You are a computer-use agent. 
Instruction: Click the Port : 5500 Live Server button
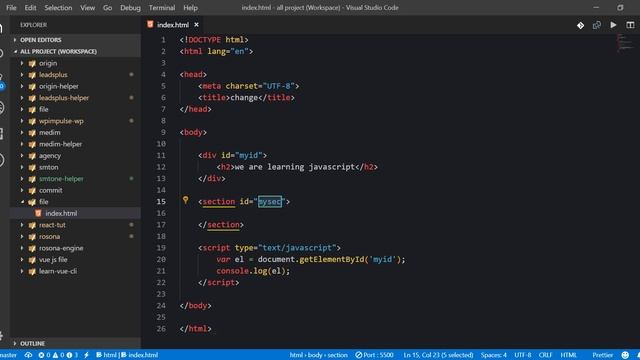[374, 355]
